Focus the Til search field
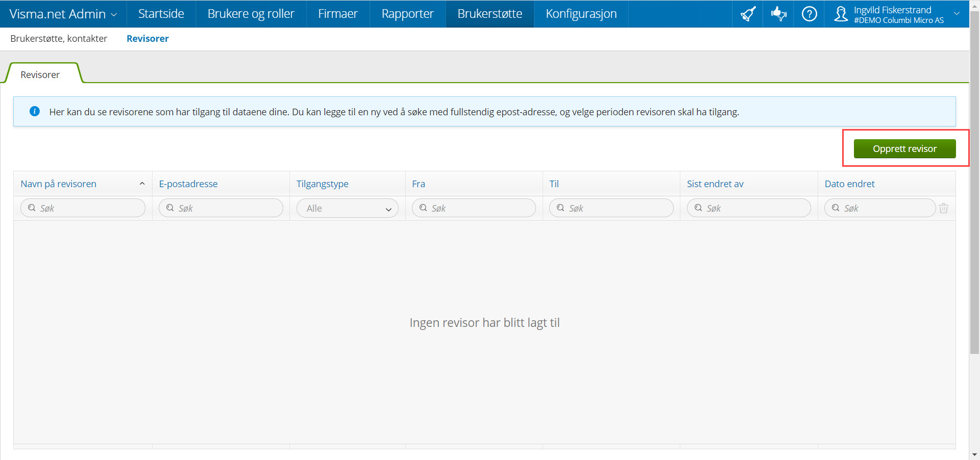Screen dimensions: 980x460 (x=611, y=208)
